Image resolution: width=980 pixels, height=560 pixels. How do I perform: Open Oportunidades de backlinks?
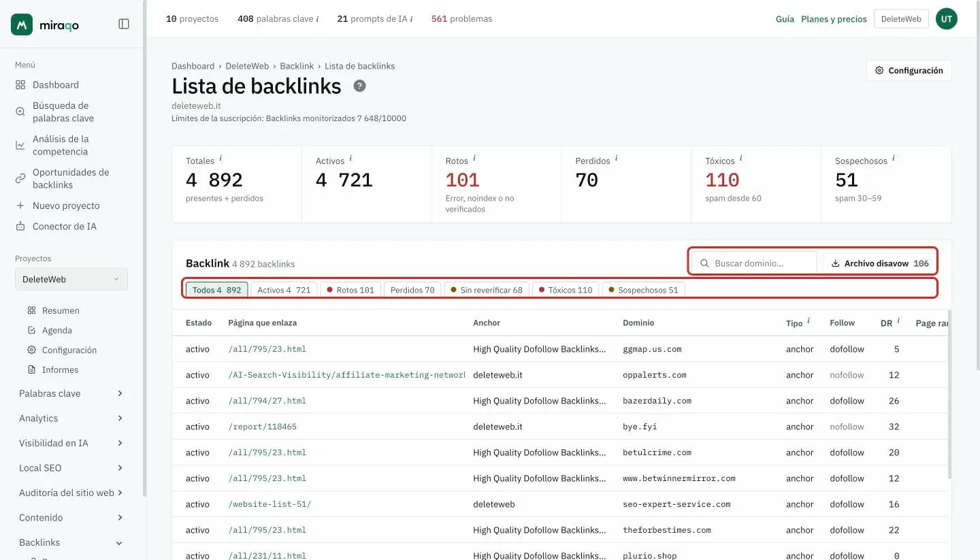pos(71,178)
